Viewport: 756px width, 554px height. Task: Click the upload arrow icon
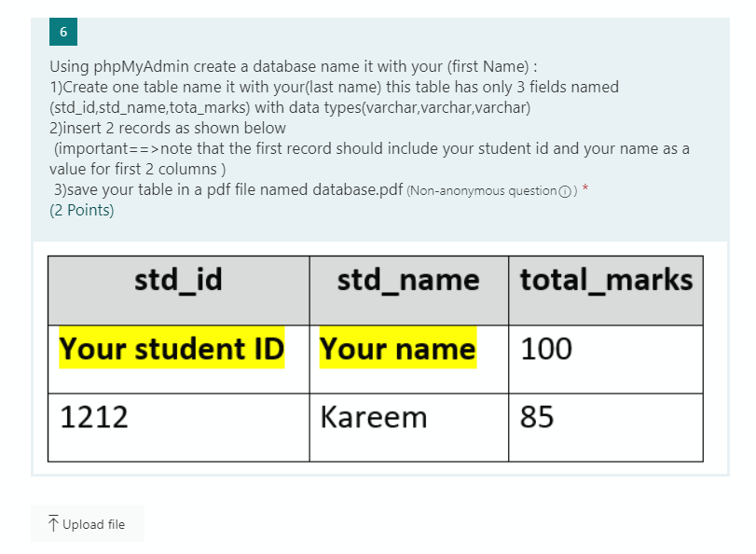click(54, 522)
